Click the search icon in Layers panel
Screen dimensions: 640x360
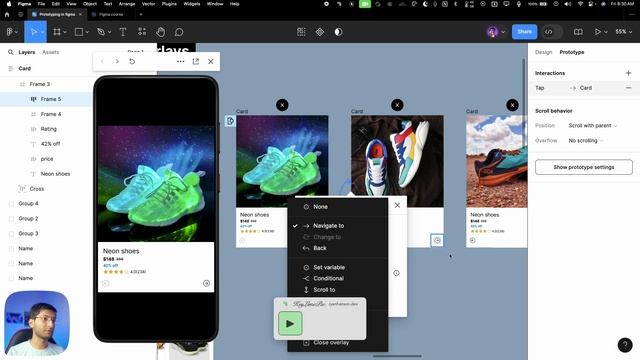(x=11, y=52)
